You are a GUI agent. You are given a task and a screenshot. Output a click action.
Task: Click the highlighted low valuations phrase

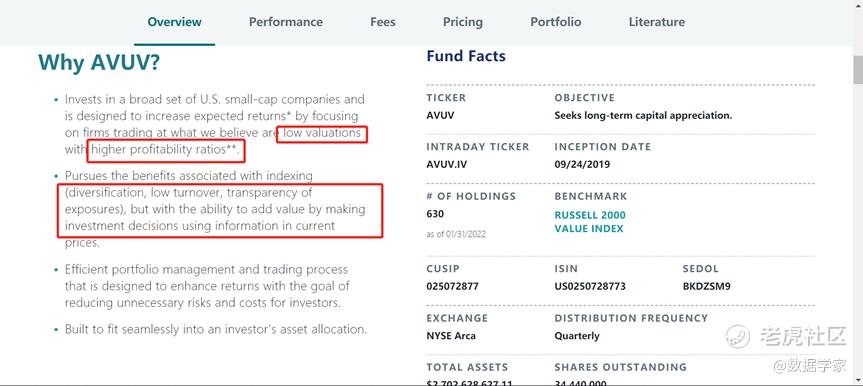click(322, 133)
